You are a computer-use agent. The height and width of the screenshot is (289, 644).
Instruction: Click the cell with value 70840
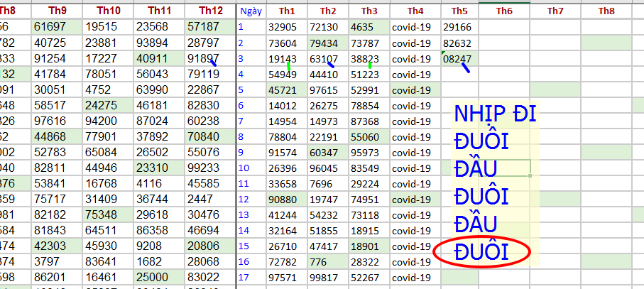coord(210,137)
